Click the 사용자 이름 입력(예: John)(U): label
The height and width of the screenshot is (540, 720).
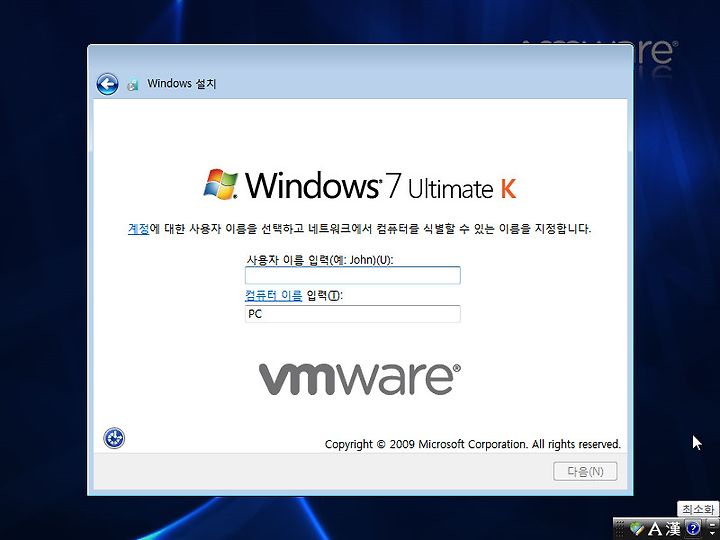(x=320, y=260)
